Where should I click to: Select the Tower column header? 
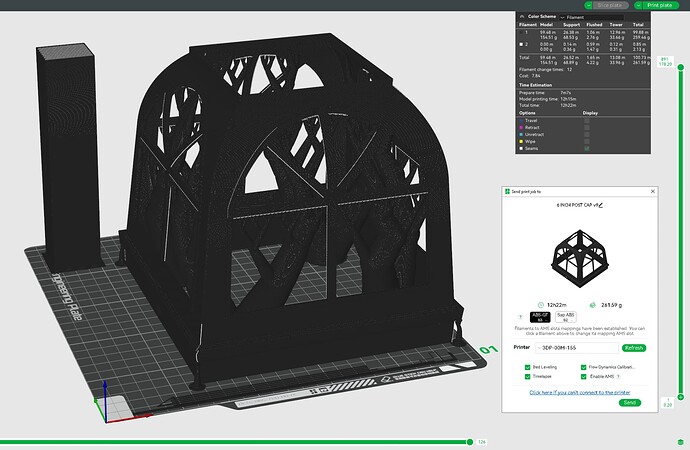point(616,25)
